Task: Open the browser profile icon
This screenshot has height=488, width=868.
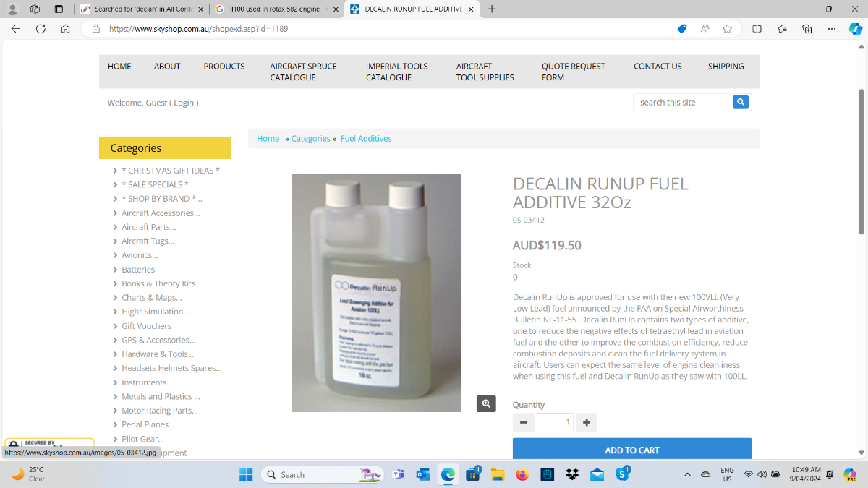Action: [12, 9]
